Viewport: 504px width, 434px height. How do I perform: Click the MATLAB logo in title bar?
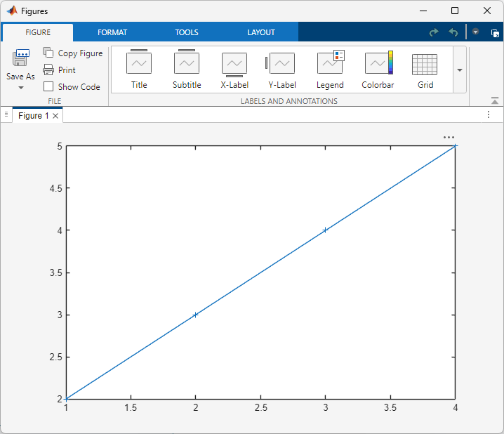12,11
